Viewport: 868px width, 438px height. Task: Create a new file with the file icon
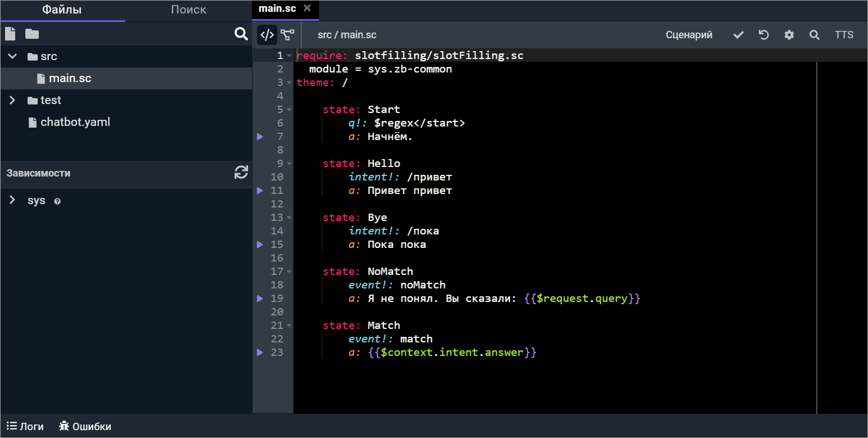10,34
